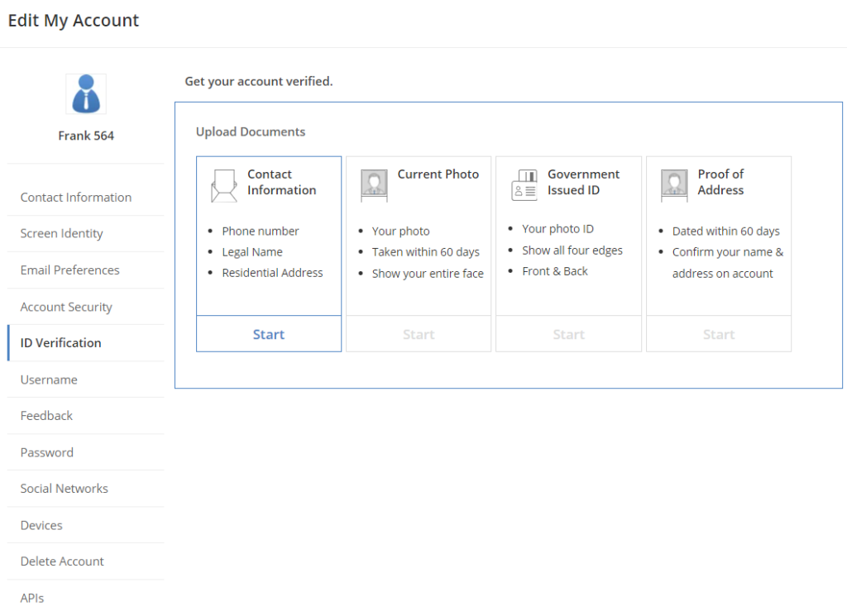View Devices in sidebar menu
Image resolution: width=847 pixels, height=616 pixels.
41,525
